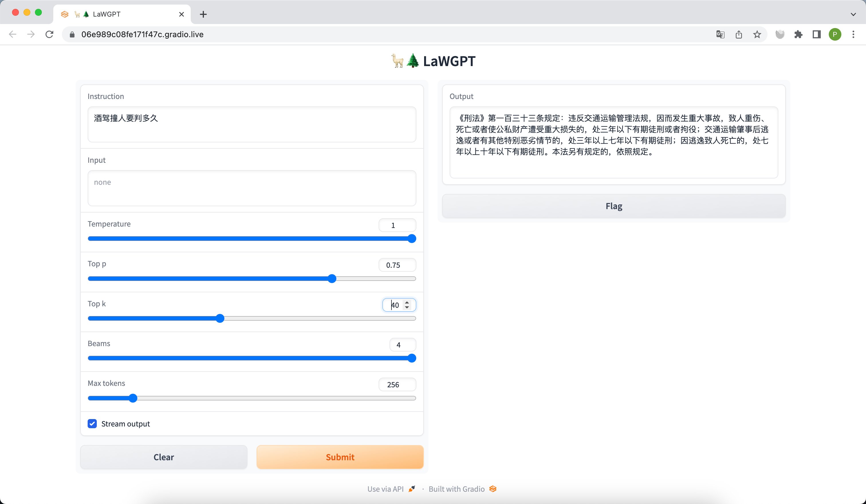The height and width of the screenshot is (504, 866).
Task: Uncheck the Stream output checkbox
Action: pyautogui.click(x=92, y=424)
